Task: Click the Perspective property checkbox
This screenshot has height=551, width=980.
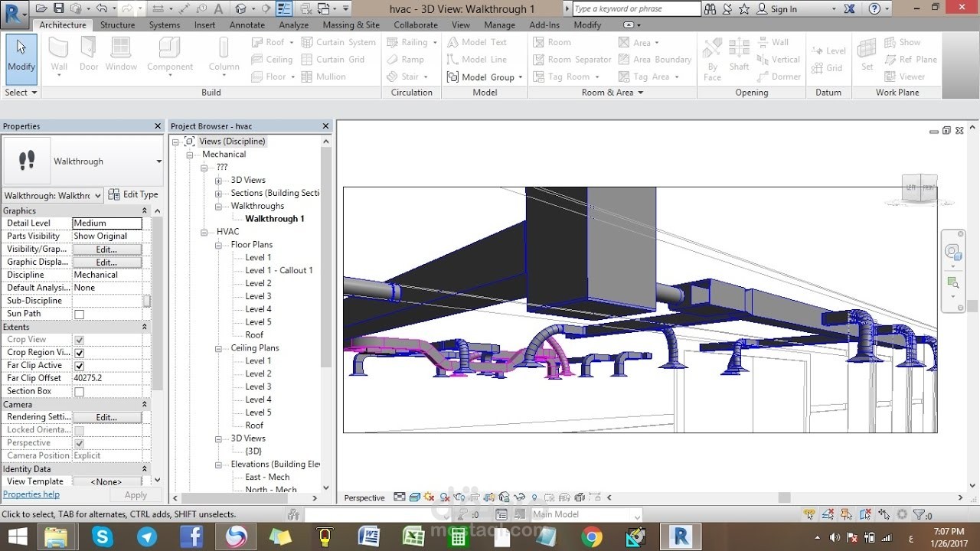Action: [x=79, y=443]
